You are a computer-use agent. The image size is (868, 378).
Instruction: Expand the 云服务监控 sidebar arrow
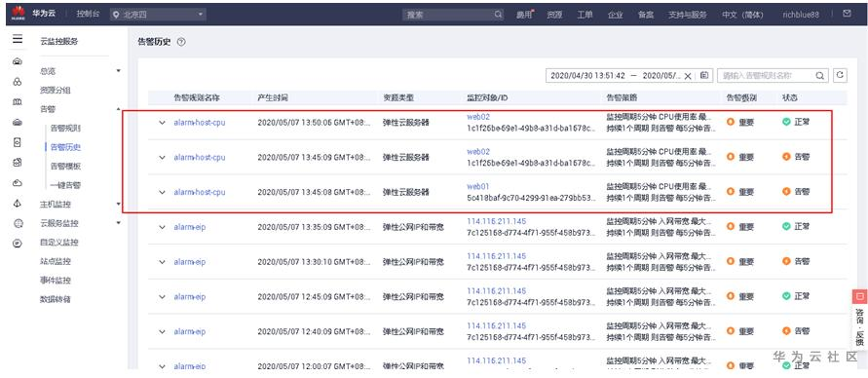pyautogui.click(x=118, y=223)
